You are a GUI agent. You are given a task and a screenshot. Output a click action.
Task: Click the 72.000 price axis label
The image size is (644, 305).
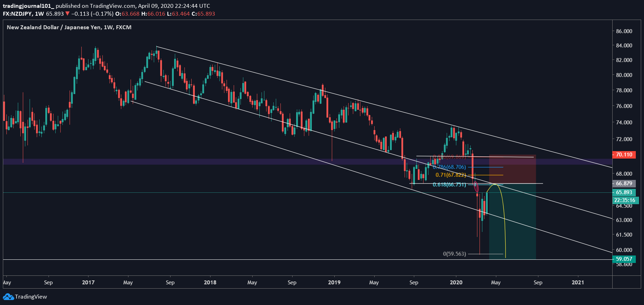(624, 139)
